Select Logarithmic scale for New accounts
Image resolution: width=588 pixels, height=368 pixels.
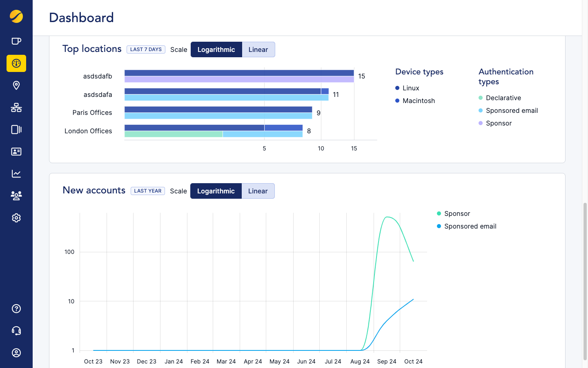[x=216, y=191]
